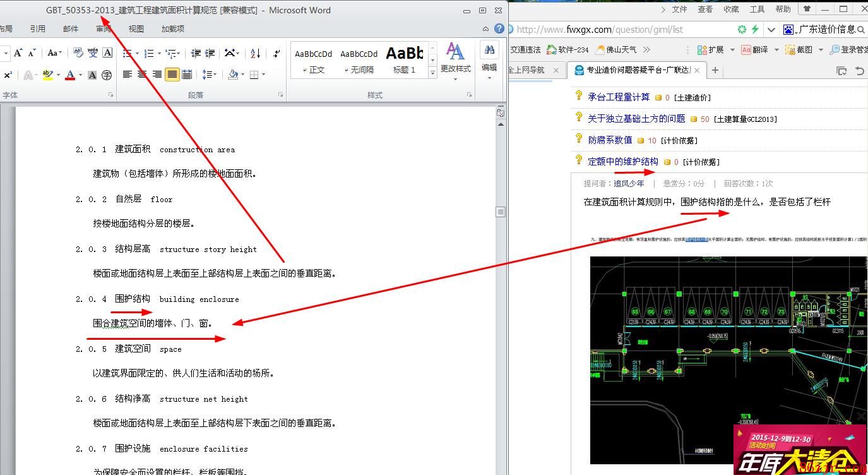This screenshot has height=475, width=868.
Task: Expand the browser address bar dropdown
Action: click(x=771, y=30)
